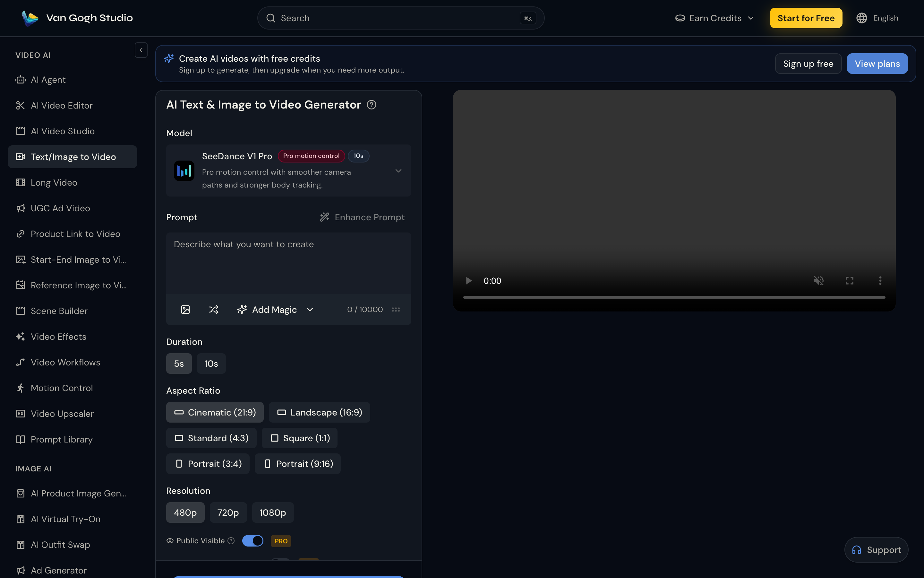Click the search magnifier icon
924x578 pixels.
[271, 18]
